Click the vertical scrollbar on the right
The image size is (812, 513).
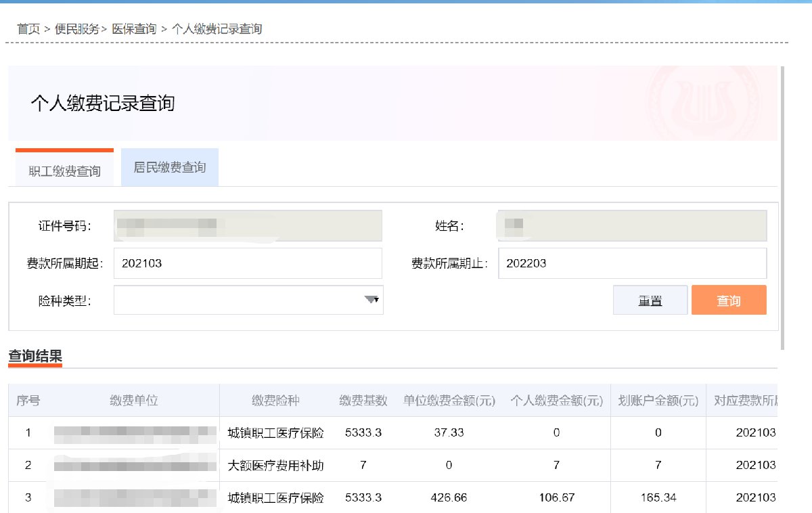(782, 203)
